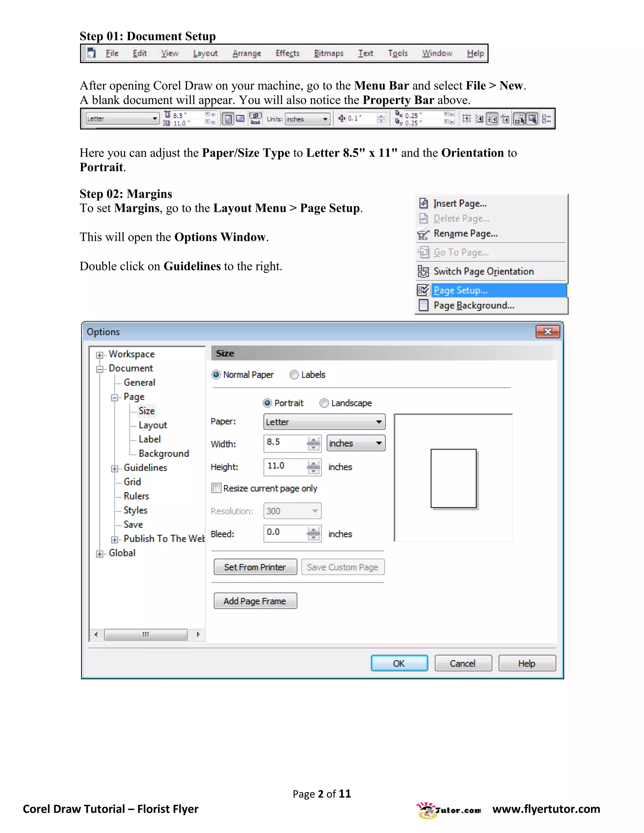This screenshot has height=833, width=644.
Task: Click the Add Page Frame button
Action: point(255,601)
